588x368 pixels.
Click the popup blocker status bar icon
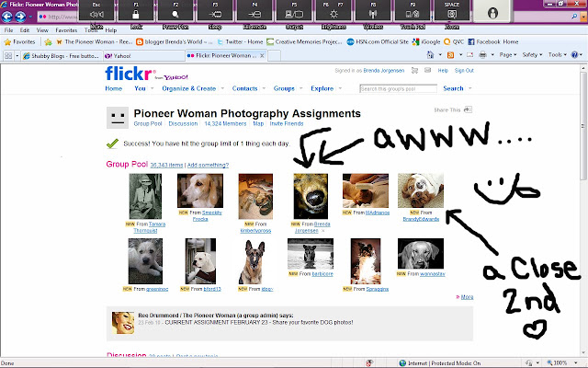[x=369, y=362]
